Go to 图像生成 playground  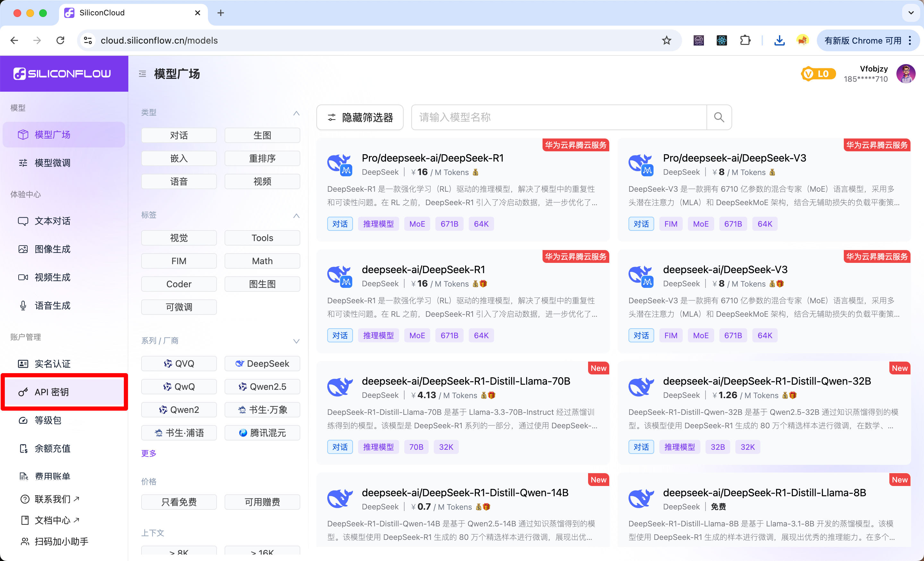click(64, 249)
